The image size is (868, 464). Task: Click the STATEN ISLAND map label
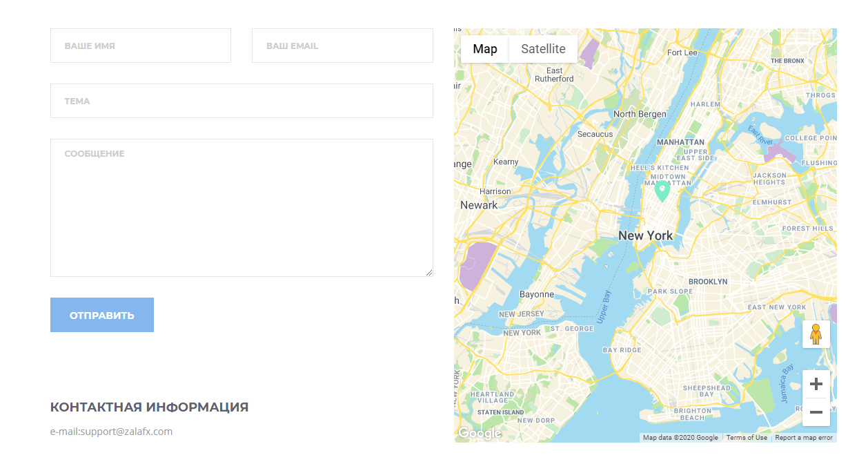pos(500,412)
